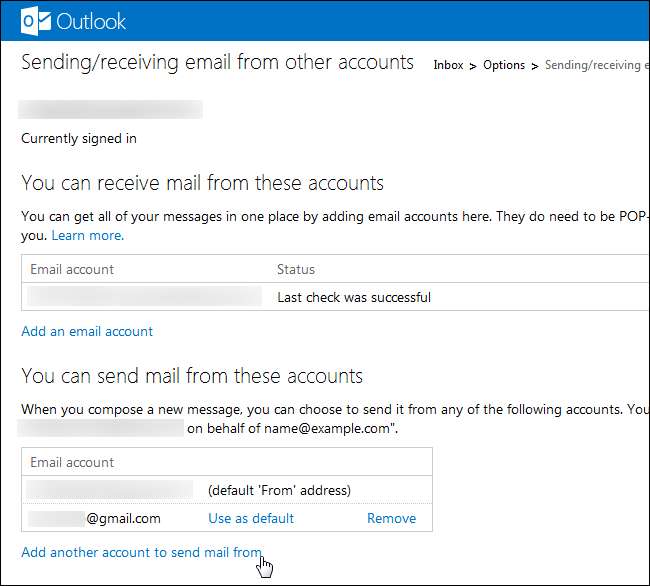
Task: Click the default 'From' address label
Action: (x=279, y=490)
